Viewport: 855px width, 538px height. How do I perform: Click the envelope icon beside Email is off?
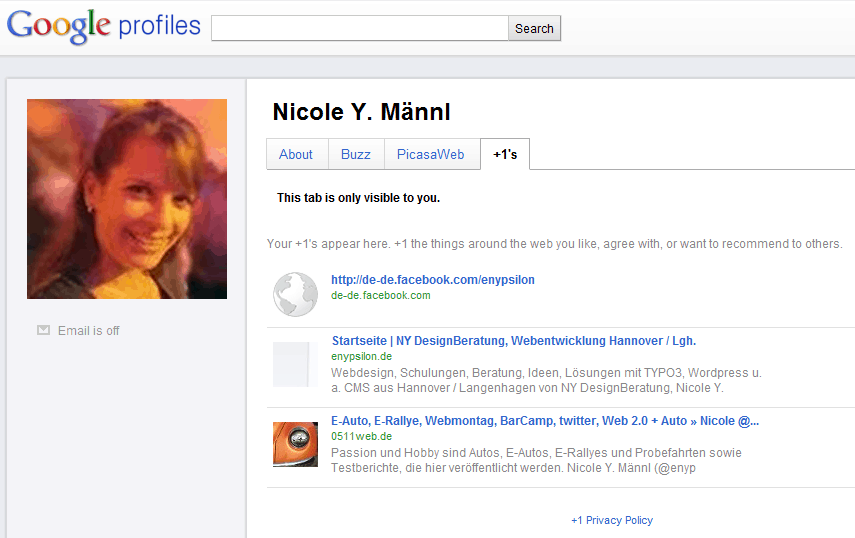pyautogui.click(x=43, y=330)
